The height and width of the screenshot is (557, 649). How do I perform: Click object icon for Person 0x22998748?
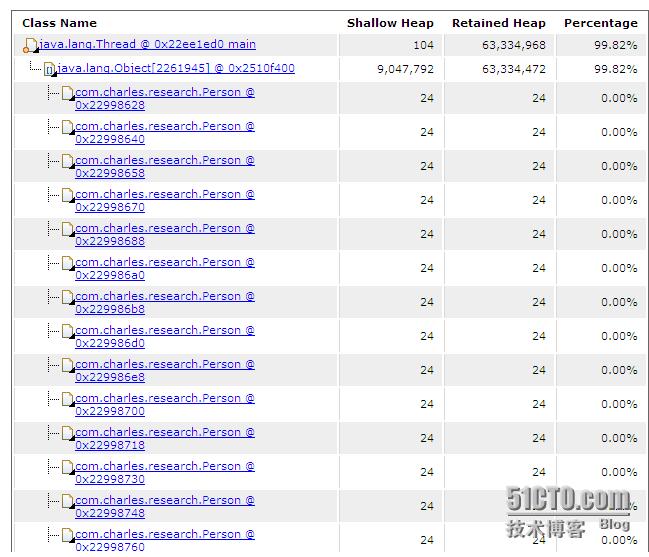click(68, 500)
